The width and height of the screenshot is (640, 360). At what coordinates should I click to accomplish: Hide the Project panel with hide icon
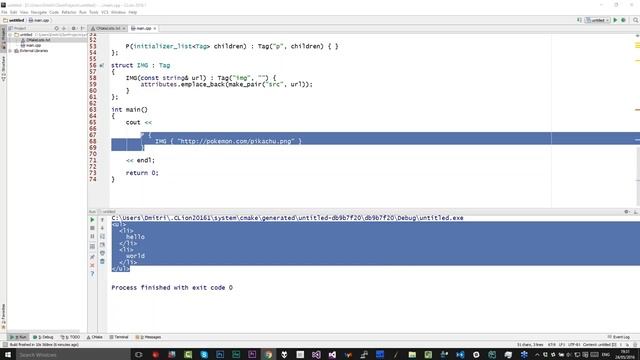(82, 28)
